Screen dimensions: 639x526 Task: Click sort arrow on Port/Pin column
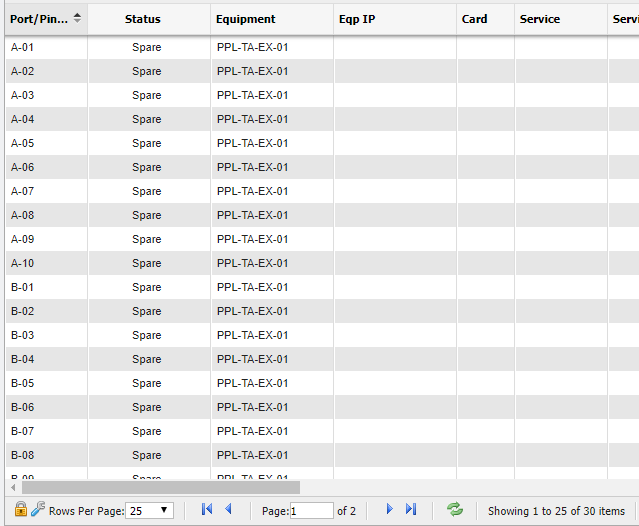pyautogui.click(x=78, y=19)
